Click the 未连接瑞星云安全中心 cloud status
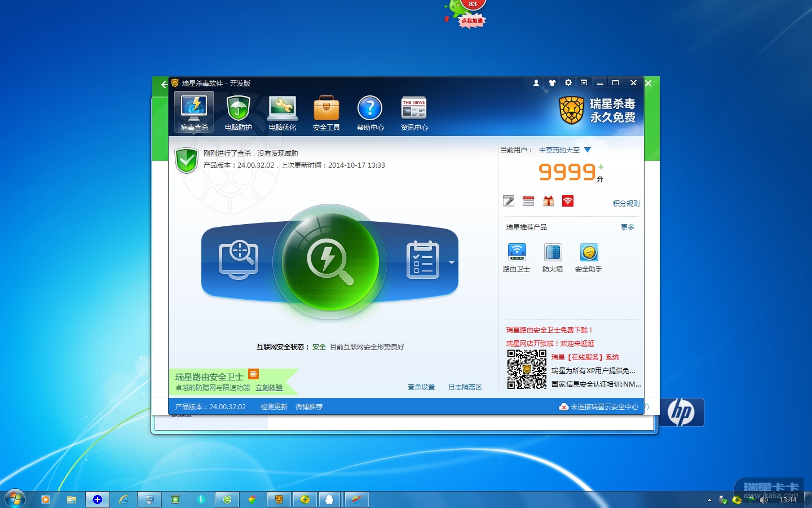Image resolution: width=812 pixels, height=508 pixels. click(599, 407)
